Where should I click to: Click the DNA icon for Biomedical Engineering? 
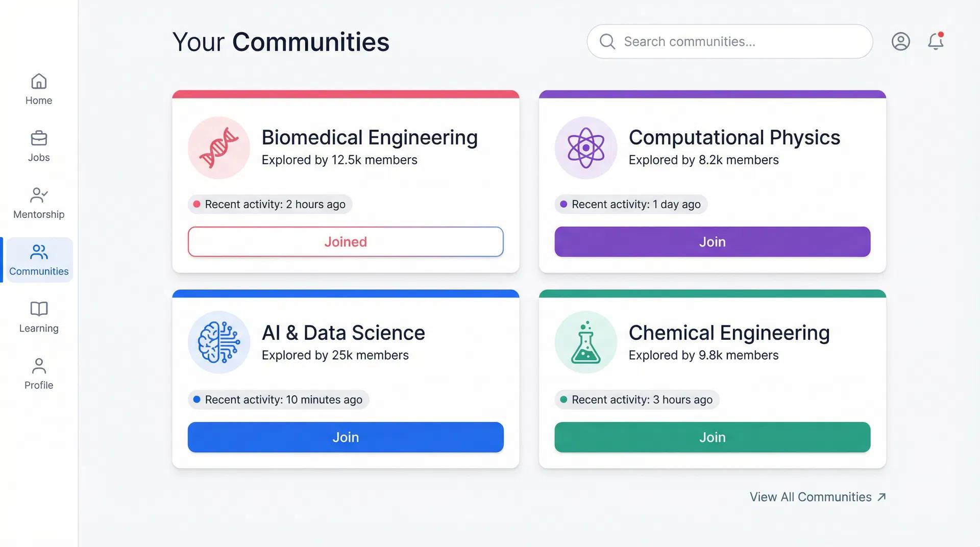click(x=219, y=148)
